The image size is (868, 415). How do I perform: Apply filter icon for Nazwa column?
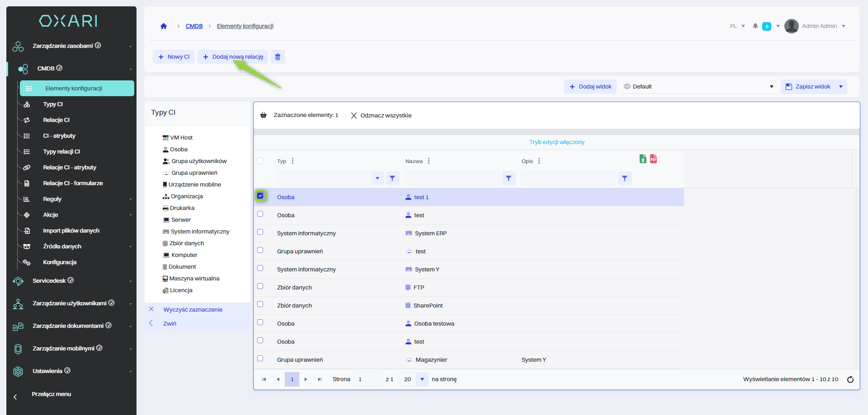[x=508, y=178]
